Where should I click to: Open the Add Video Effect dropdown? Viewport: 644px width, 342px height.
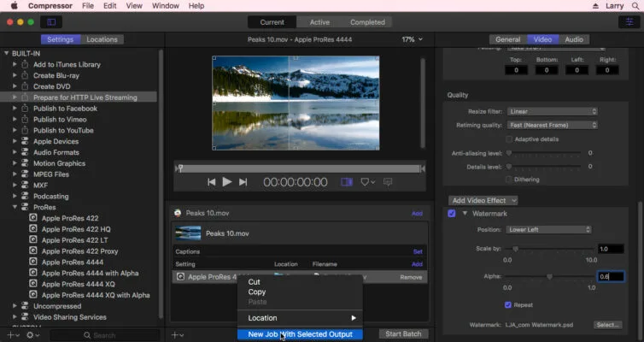coord(483,200)
